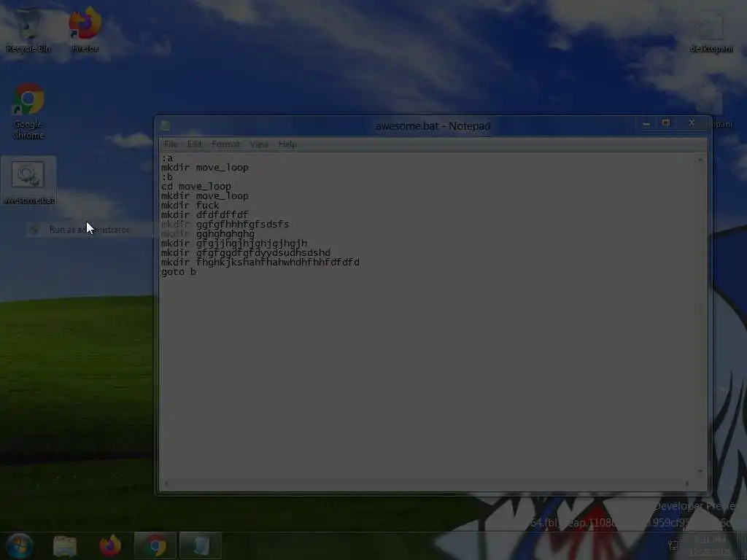This screenshot has height=560, width=747.
Task: Open the Format menu in Notepad
Action: (226, 144)
